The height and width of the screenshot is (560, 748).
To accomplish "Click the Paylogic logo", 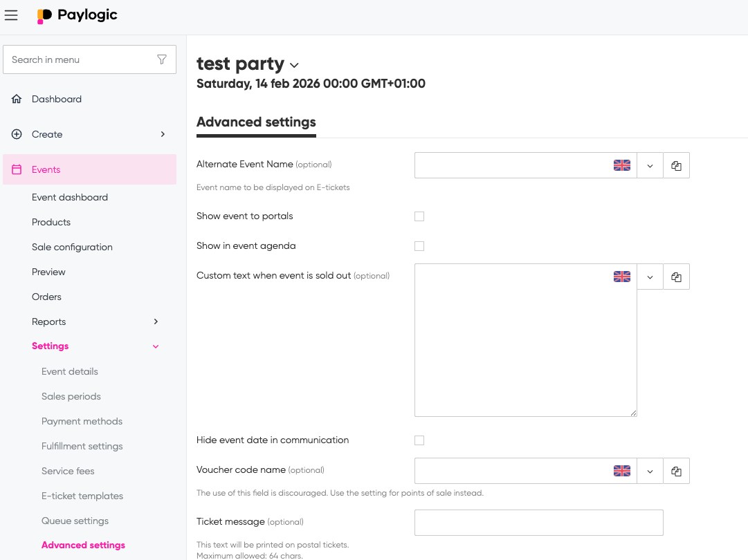I will [77, 15].
